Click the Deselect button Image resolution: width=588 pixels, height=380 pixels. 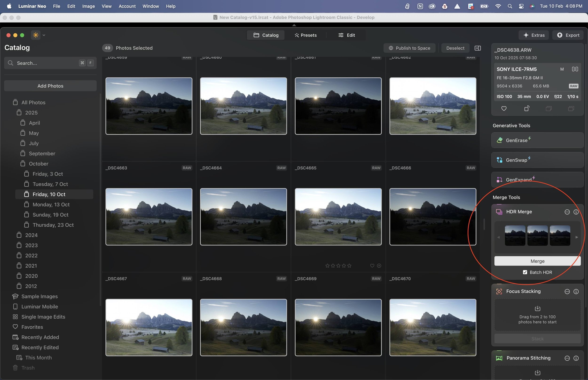[455, 48]
